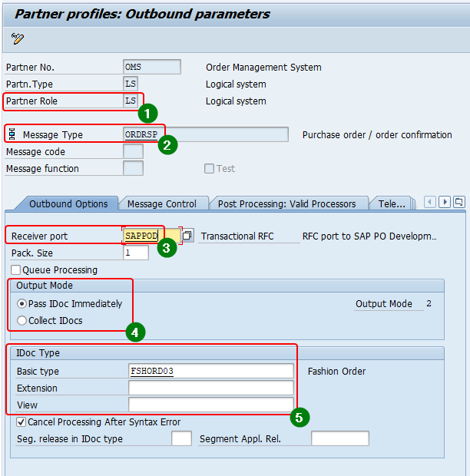Click the View input field

coord(211,405)
